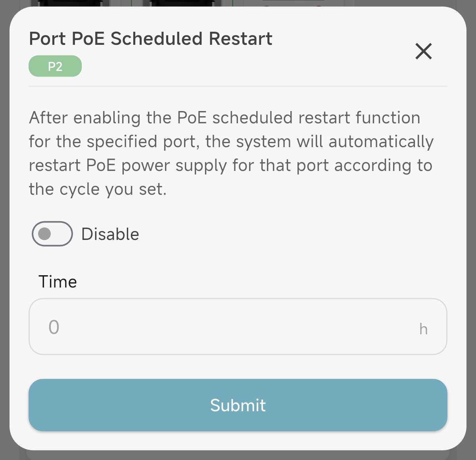Click the 0 placeholder in the Time box
The height and width of the screenshot is (460, 476).
click(x=54, y=328)
